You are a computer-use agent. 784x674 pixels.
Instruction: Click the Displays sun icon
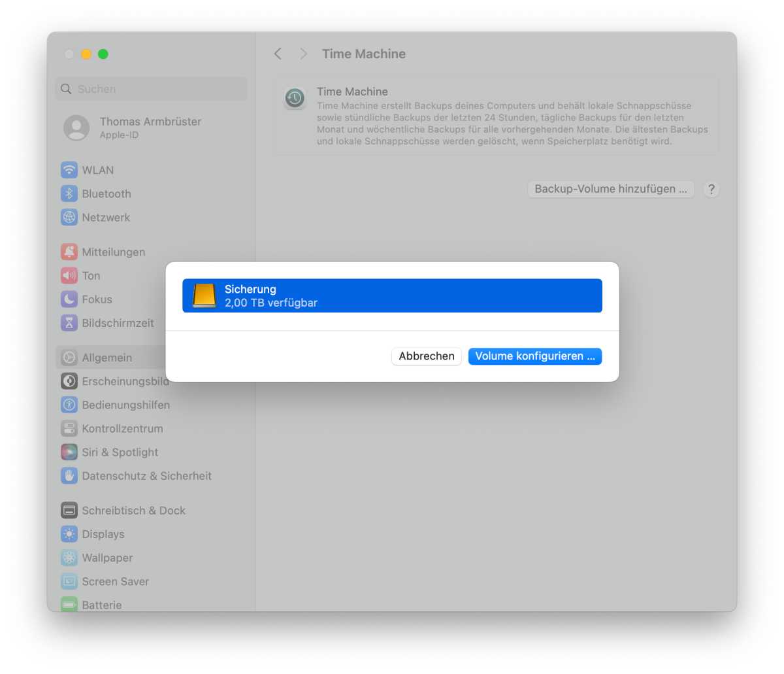click(x=69, y=533)
